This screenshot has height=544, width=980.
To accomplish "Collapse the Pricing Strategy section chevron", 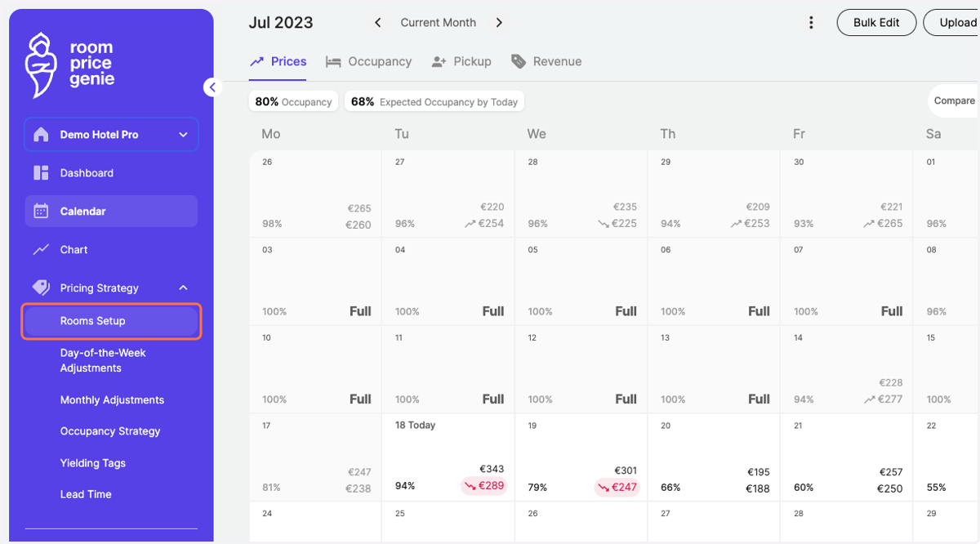I will point(183,288).
